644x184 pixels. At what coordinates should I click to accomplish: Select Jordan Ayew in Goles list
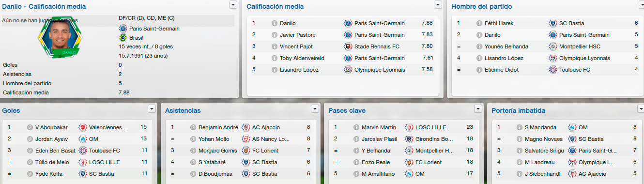click(x=52, y=139)
